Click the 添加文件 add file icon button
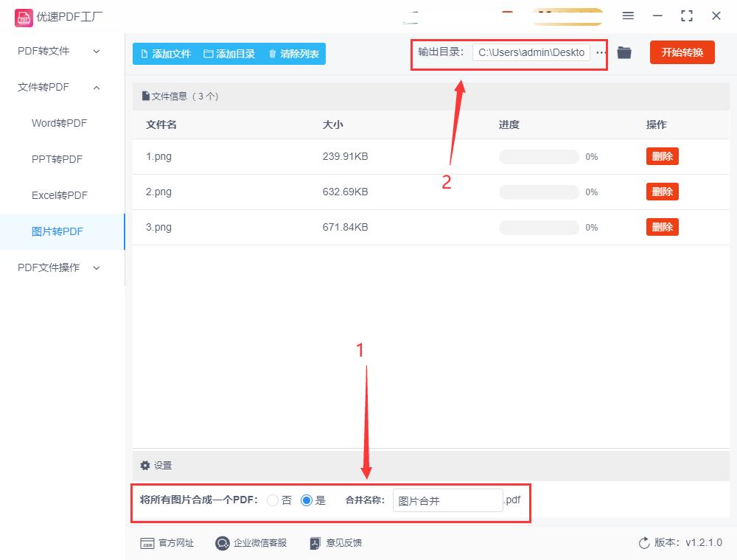 coord(144,53)
